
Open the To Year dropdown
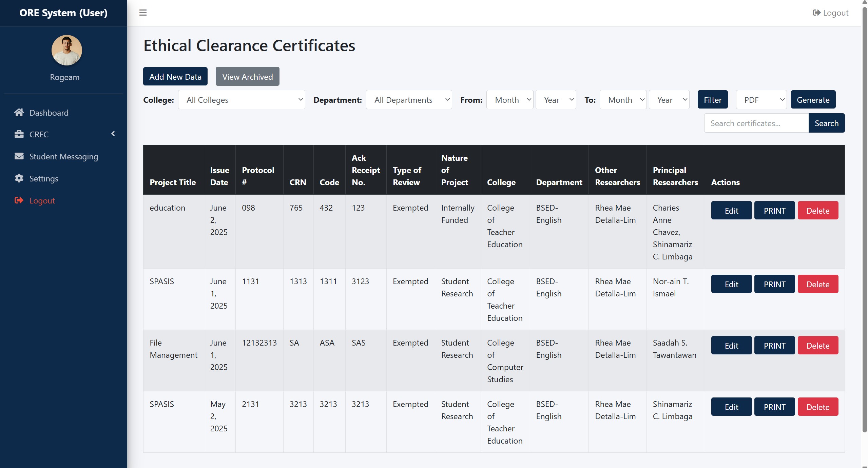tap(669, 100)
